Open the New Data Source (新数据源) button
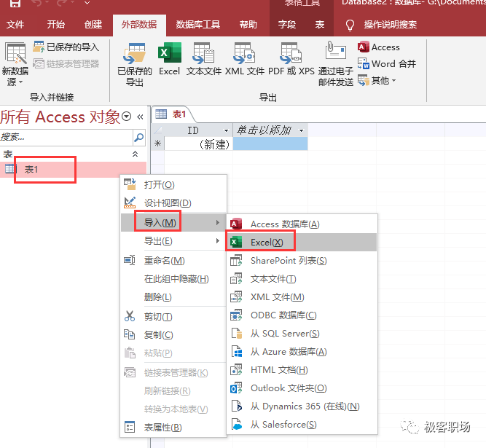Viewport: 486px width, 448px height. (15, 64)
